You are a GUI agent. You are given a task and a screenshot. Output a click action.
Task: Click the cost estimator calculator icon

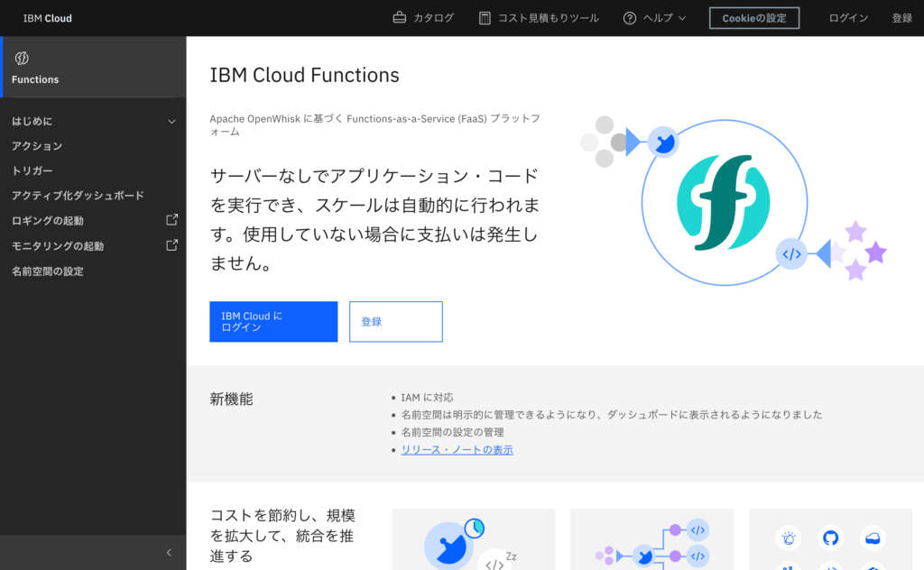[485, 18]
